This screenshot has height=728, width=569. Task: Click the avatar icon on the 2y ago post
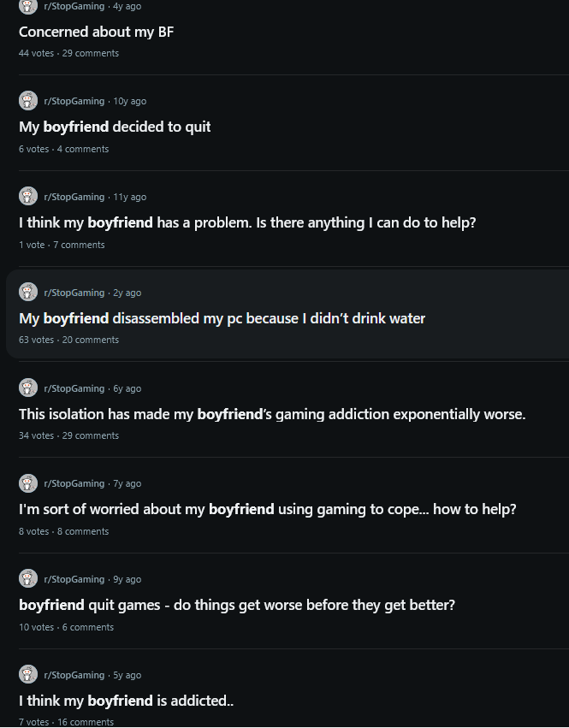28,293
